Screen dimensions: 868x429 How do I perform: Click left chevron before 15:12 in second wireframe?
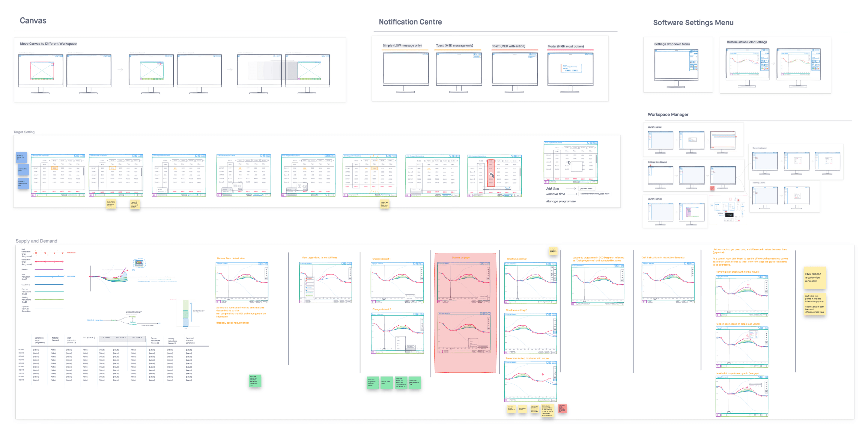(x=108, y=160)
